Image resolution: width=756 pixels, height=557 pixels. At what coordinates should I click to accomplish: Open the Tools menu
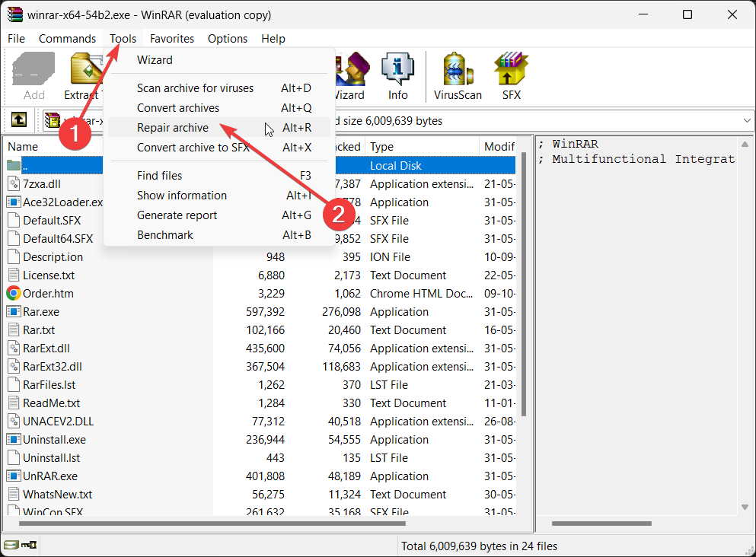point(123,39)
